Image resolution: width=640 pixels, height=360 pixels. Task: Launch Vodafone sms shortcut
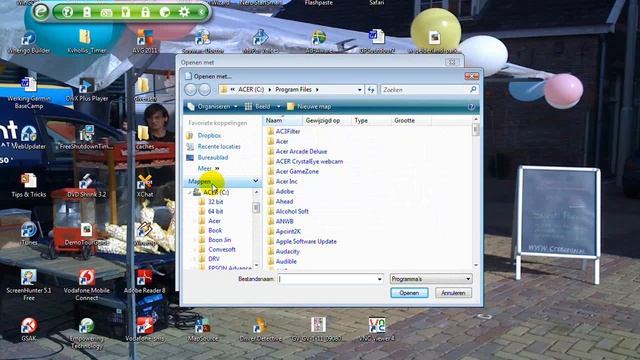pos(144,330)
